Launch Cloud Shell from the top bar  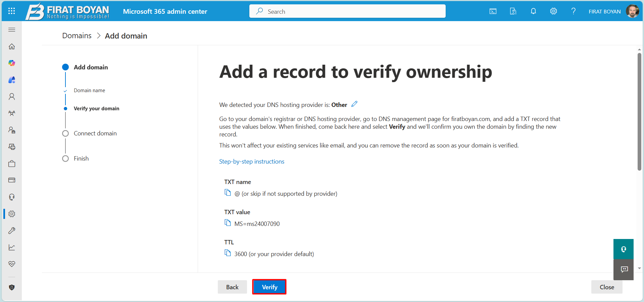[x=493, y=11]
